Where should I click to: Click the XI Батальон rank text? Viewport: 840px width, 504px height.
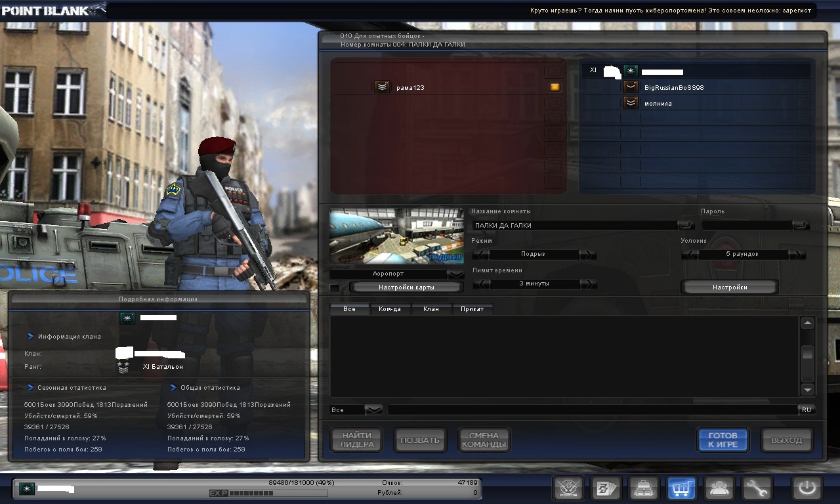163,367
